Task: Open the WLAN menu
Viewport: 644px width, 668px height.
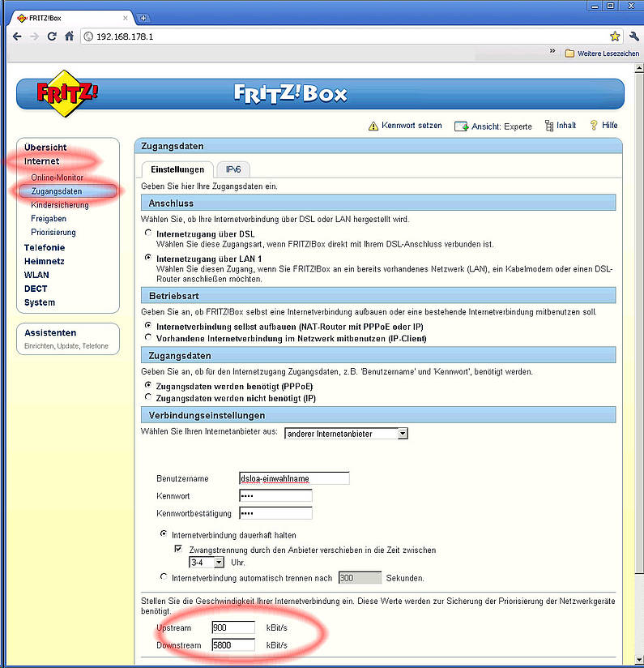Action: point(36,275)
